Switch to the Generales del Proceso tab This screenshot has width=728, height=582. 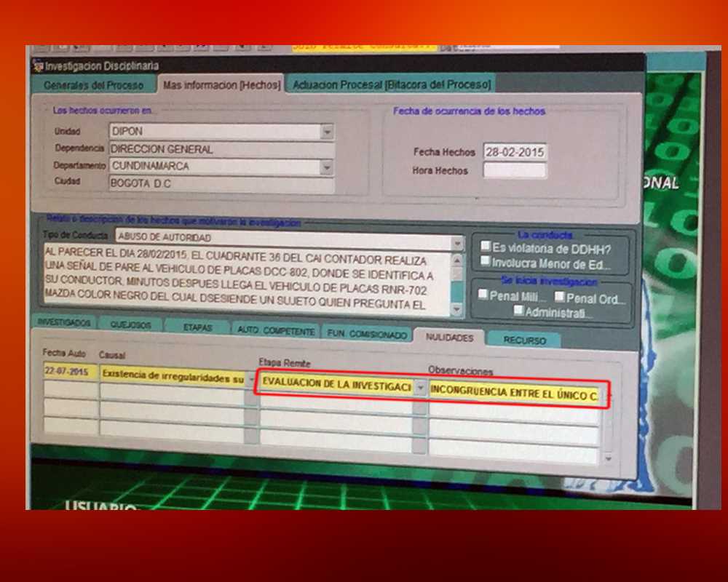point(93,85)
